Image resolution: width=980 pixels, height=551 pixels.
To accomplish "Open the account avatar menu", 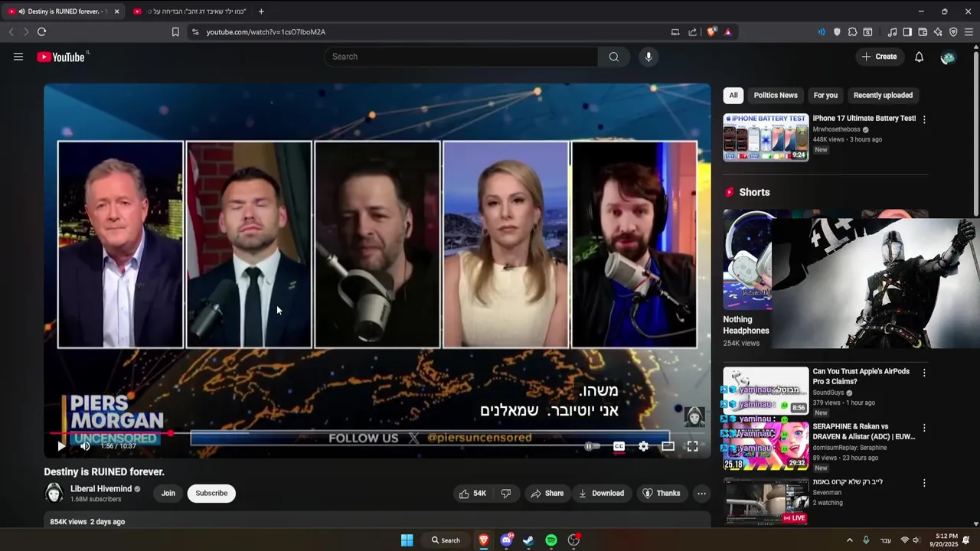I will 948,57.
